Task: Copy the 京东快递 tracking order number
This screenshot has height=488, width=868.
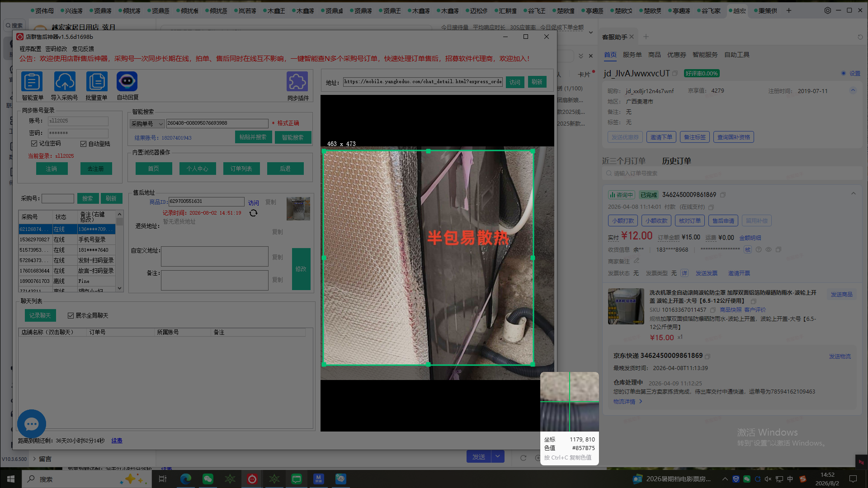Action: [x=708, y=356]
